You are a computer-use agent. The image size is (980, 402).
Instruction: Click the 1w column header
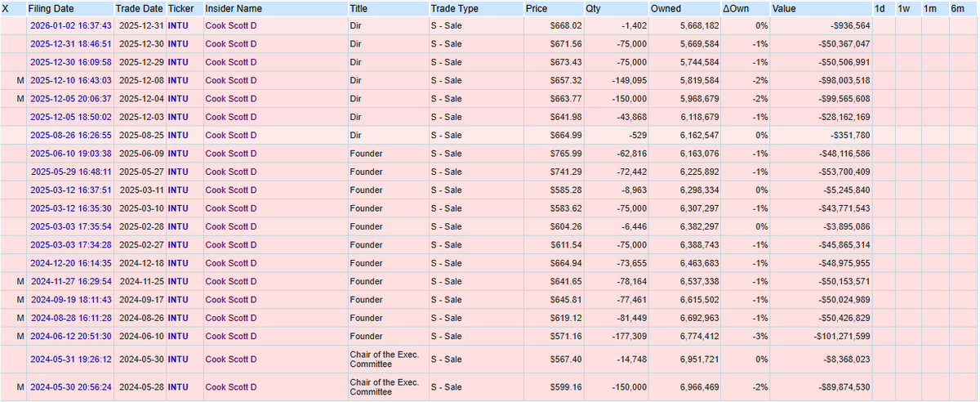[905, 8]
